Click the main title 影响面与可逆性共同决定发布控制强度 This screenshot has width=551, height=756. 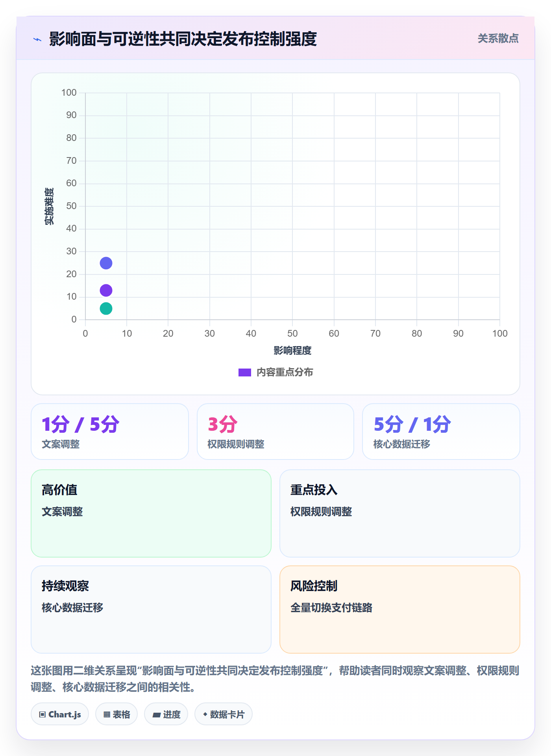point(183,39)
